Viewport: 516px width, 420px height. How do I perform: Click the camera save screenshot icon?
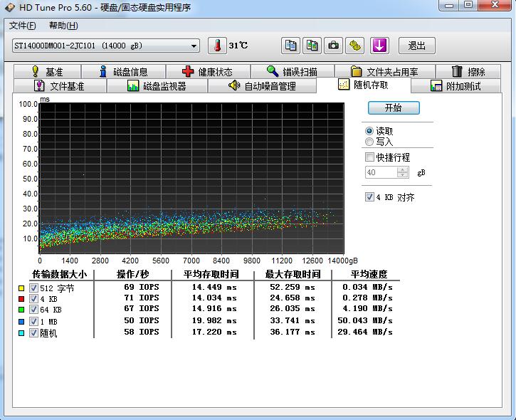[333, 46]
